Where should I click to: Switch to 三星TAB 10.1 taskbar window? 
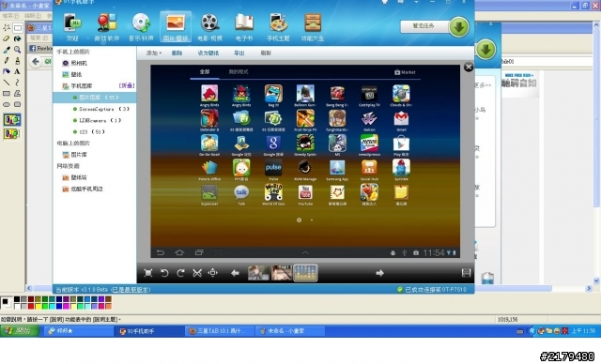(x=221, y=331)
